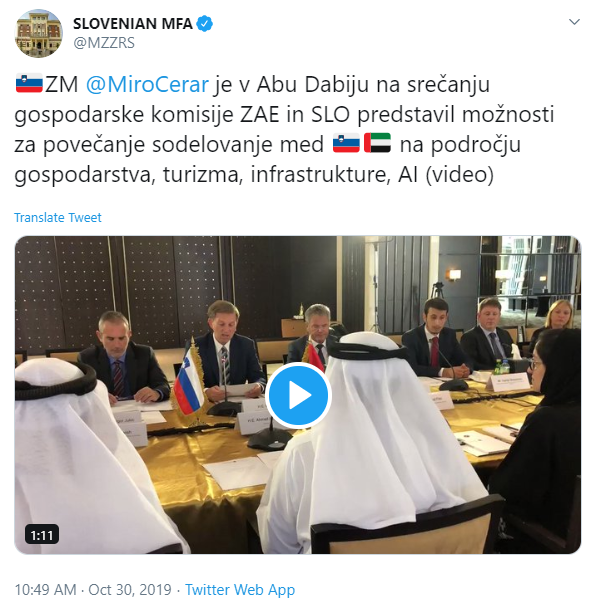The width and height of the screenshot is (592, 608).
Task: Click the @MZZRS handle
Action: click(104, 43)
